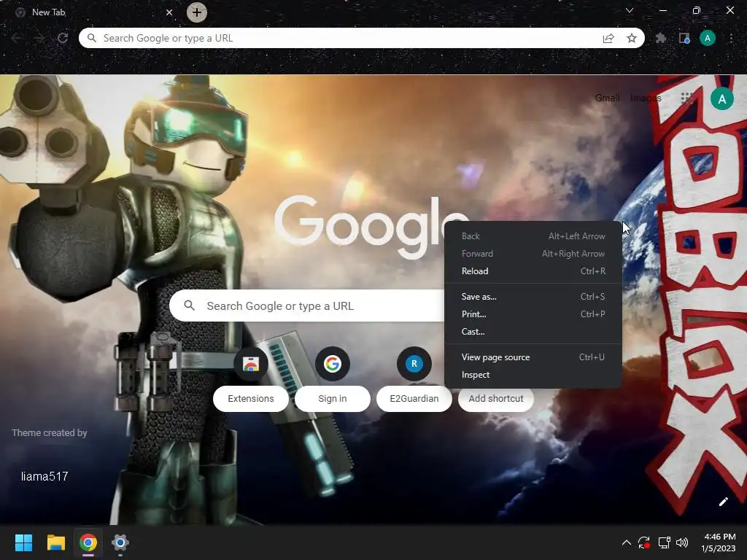Image resolution: width=747 pixels, height=560 pixels.
Task: Choose View page source from context menu
Action: tap(533, 357)
